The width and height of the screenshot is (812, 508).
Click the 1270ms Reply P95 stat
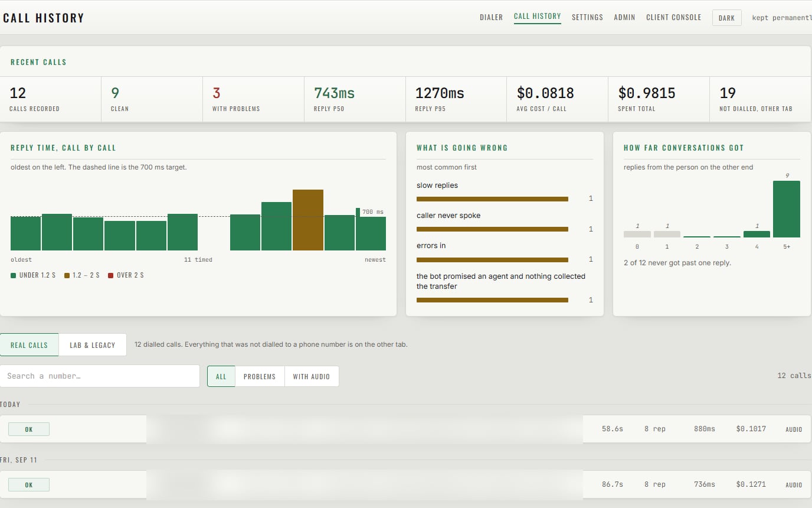(x=457, y=99)
